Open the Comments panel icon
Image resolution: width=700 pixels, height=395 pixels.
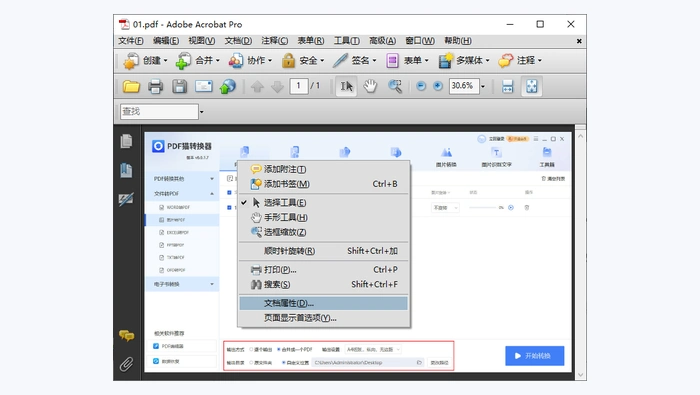126,335
